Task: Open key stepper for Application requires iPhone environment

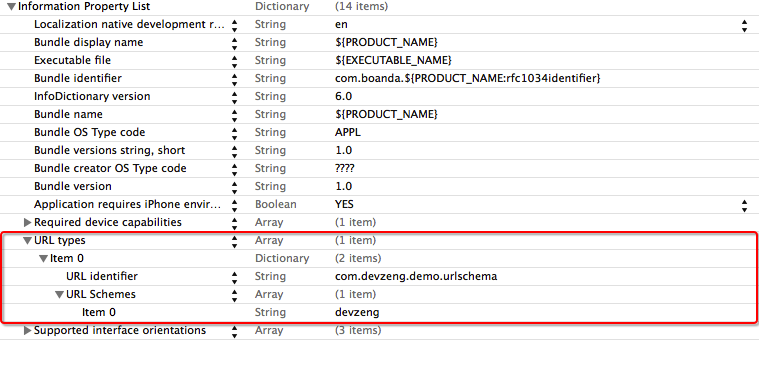Action: point(234,205)
